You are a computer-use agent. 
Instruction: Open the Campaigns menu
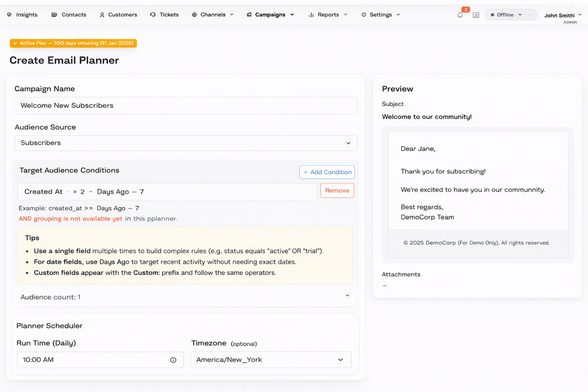point(270,15)
